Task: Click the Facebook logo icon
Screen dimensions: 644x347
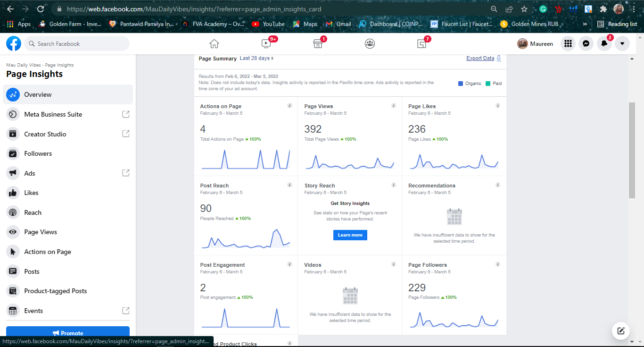Action: pyautogui.click(x=14, y=43)
